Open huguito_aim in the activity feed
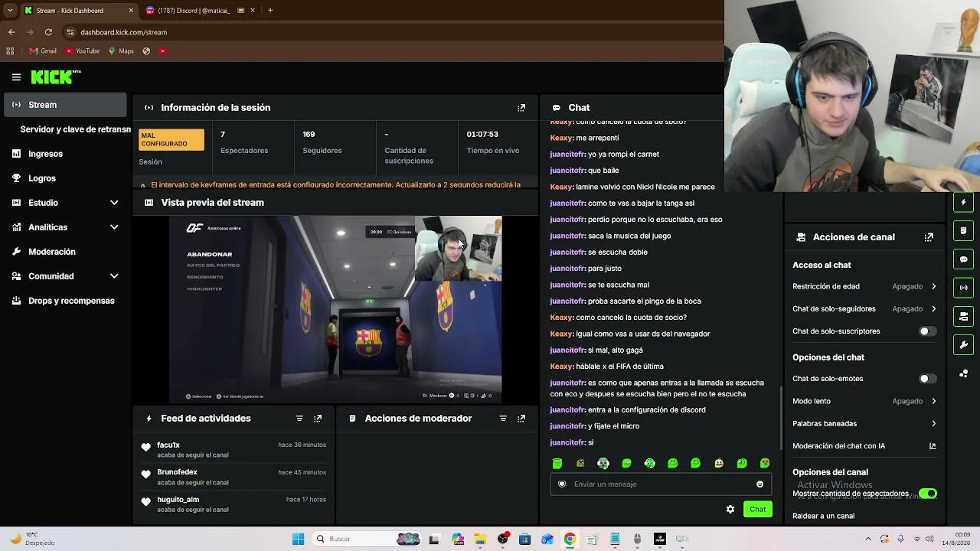This screenshot has width=980, height=551. (x=178, y=500)
